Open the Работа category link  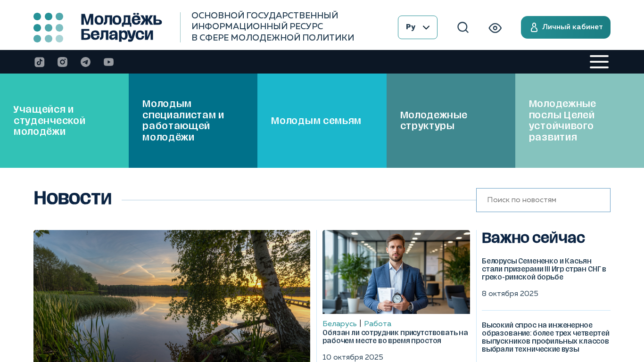378,324
